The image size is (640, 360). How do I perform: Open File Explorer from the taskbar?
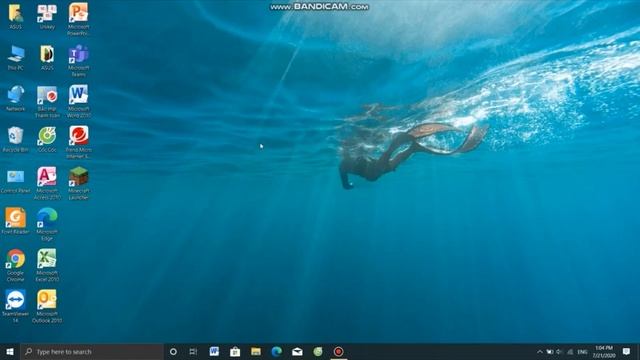coord(256,351)
